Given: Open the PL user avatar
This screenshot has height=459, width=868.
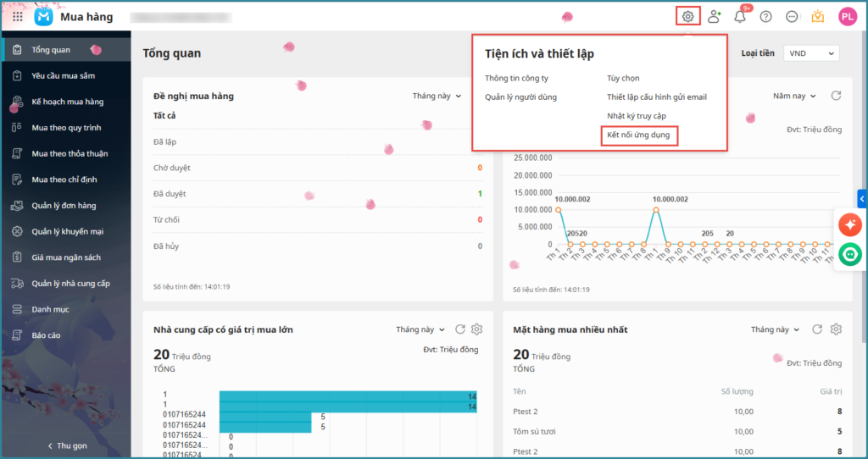Looking at the screenshot, I should pyautogui.click(x=848, y=17).
